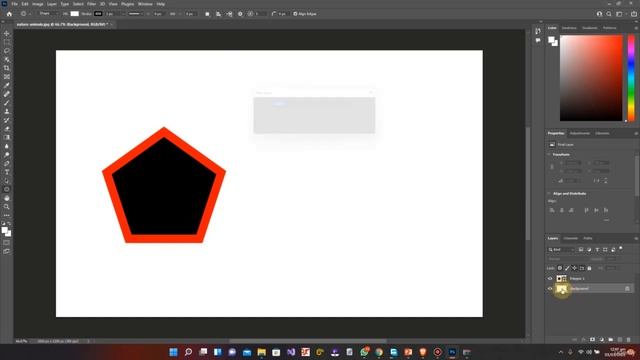Screen dimensions: 640x360
Task: Select the Eraser tool
Action: pyautogui.click(x=7, y=129)
